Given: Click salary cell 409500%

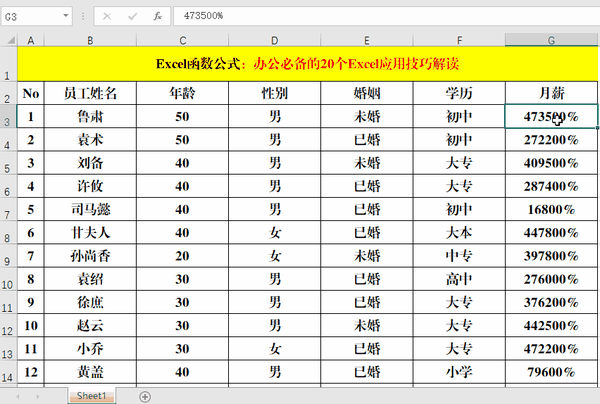Looking at the screenshot, I should [551, 163].
